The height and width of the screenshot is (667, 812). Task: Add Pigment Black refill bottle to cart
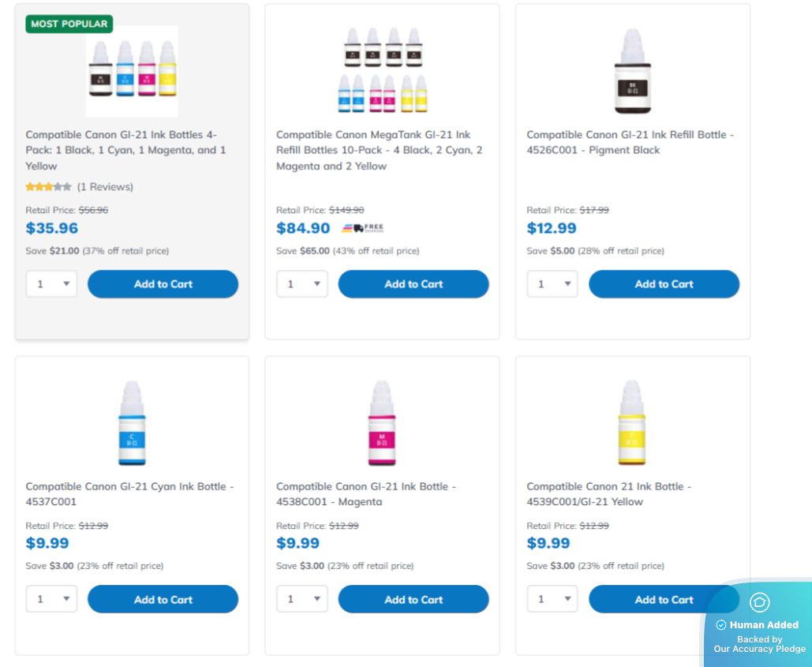coord(664,284)
